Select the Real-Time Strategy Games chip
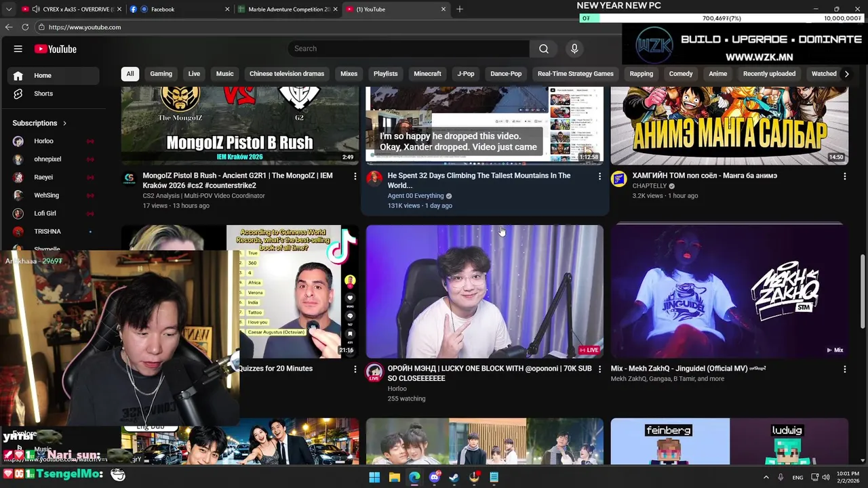This screenshot has width=868, height=488. [x=575, y=74]
